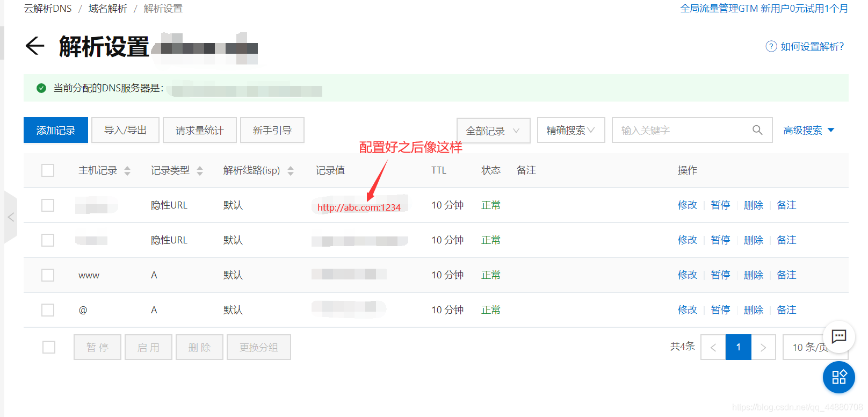Click 删除 for the www row
The width and height of the screenshot is (868, 417).
pyautogui.click(x=754, y=275)
